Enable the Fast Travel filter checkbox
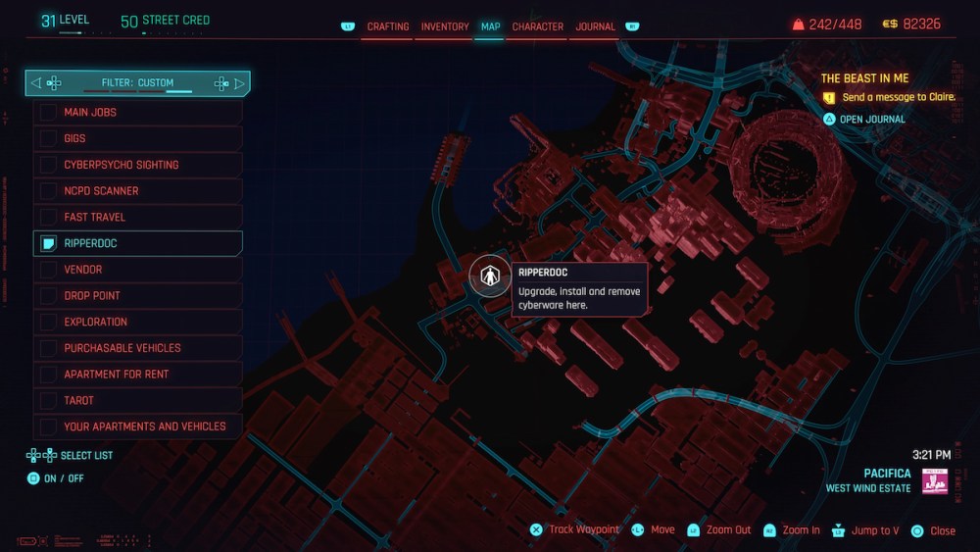 coord(48,217)
